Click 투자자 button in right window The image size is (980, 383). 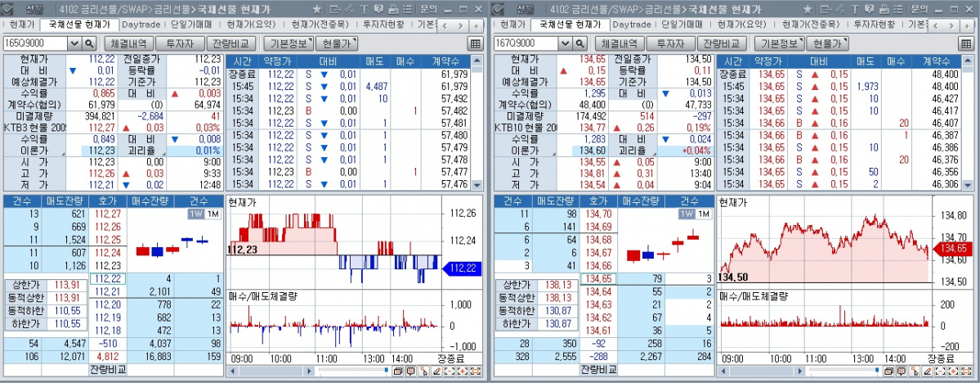tap(670, 44)
